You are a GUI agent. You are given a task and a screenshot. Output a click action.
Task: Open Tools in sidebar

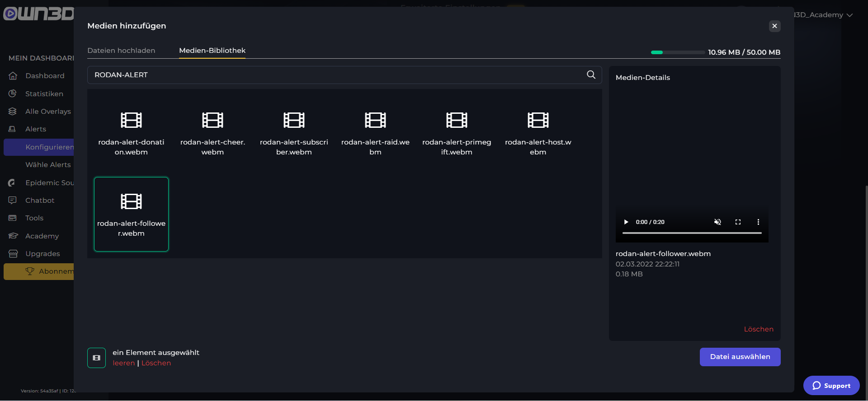point(34,218)
